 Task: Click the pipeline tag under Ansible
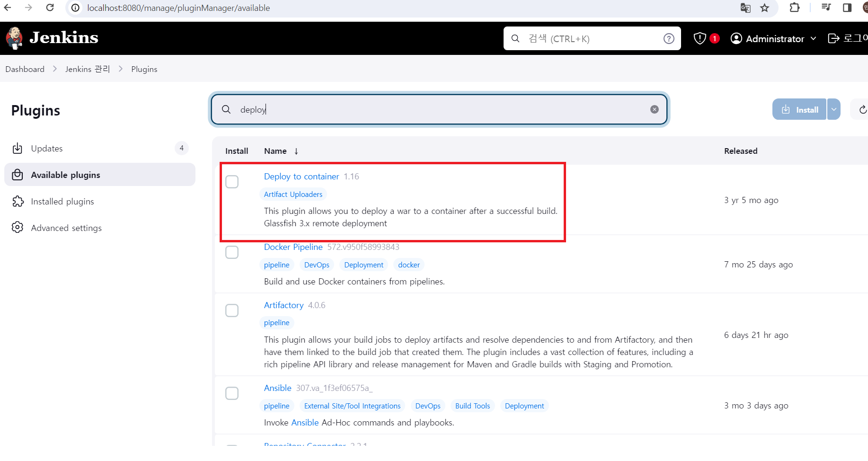pyautogui.click(x=276, y=406)
